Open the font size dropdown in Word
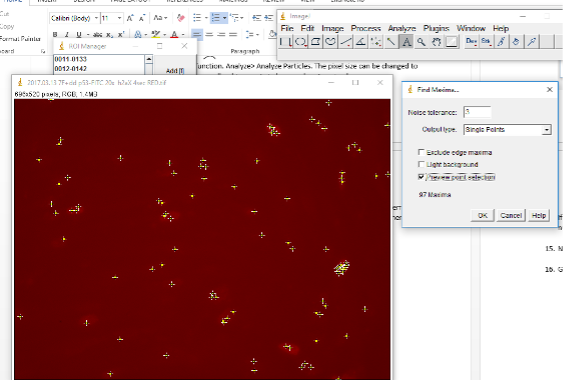Screen dimensions: 564x380 [119, 18]
